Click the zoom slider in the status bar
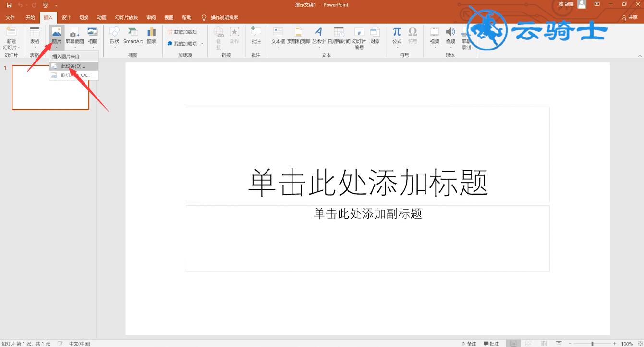Viewport: 644px width, 347px height. (592, 344)
